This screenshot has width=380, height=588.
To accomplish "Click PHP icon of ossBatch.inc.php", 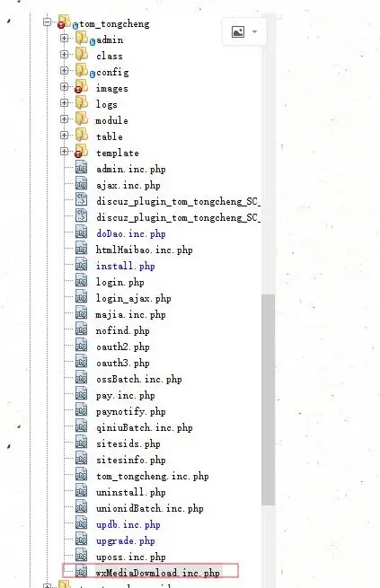I will (82, 377).
